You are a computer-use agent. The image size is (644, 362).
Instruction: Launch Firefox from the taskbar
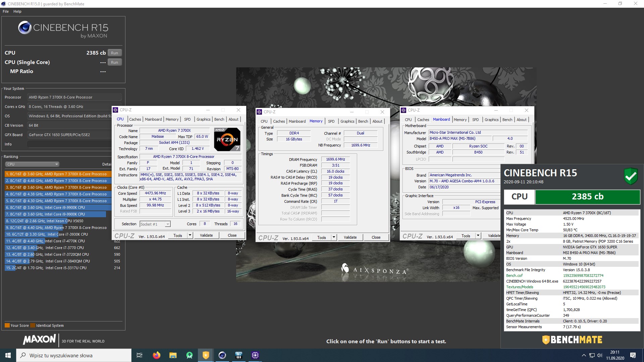tap(156, 355)
